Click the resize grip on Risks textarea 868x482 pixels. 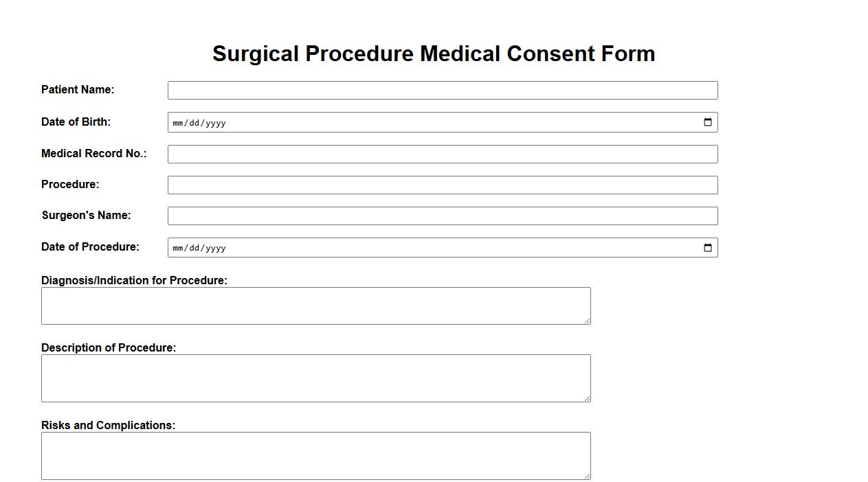[588, 476]
